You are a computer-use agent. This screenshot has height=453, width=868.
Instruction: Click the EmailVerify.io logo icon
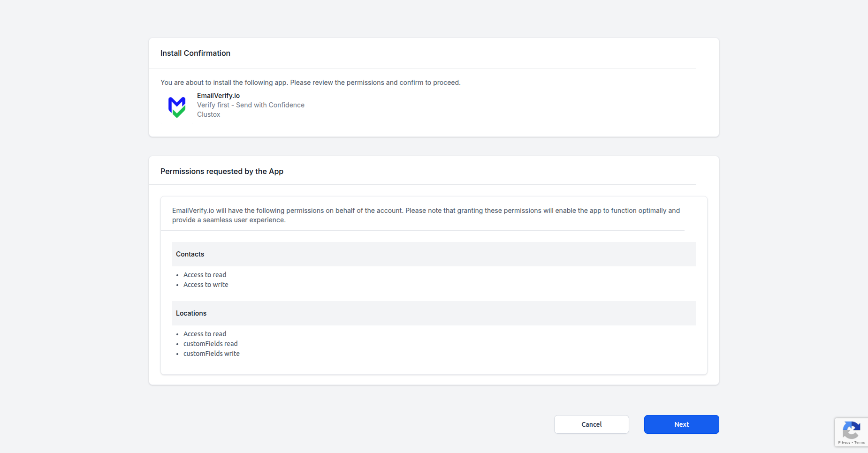pyautogui.click(x=177, y=107)
